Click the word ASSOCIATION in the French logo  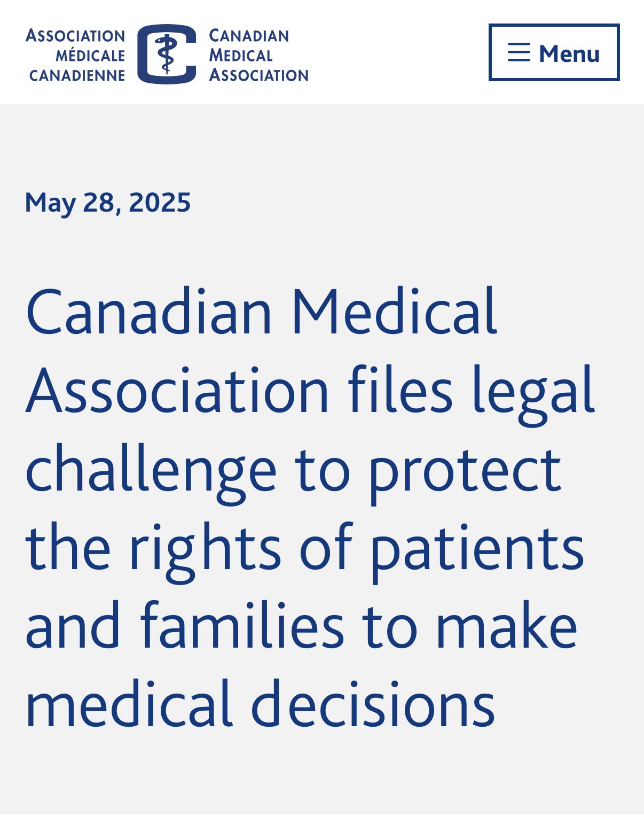75,36
